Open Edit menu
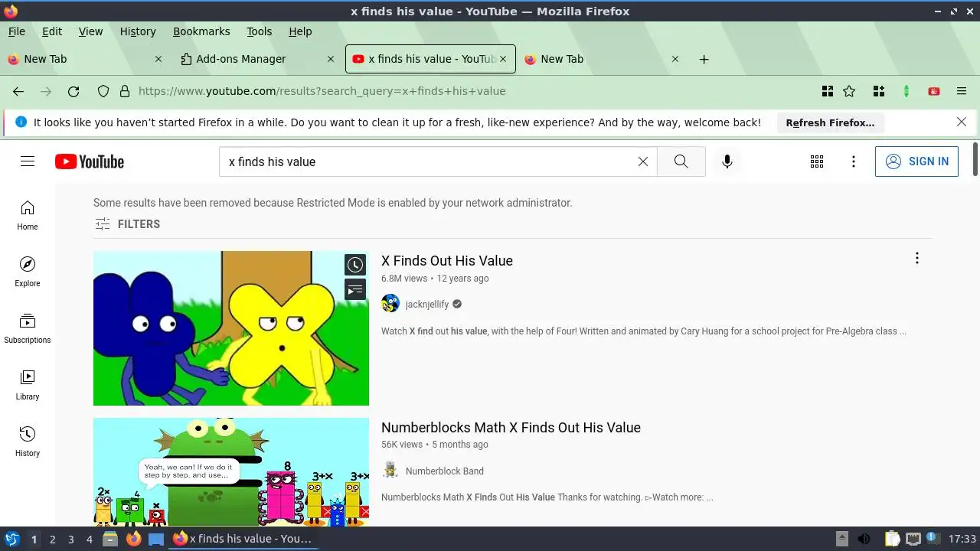980x551 pixels. pos(52,31)
